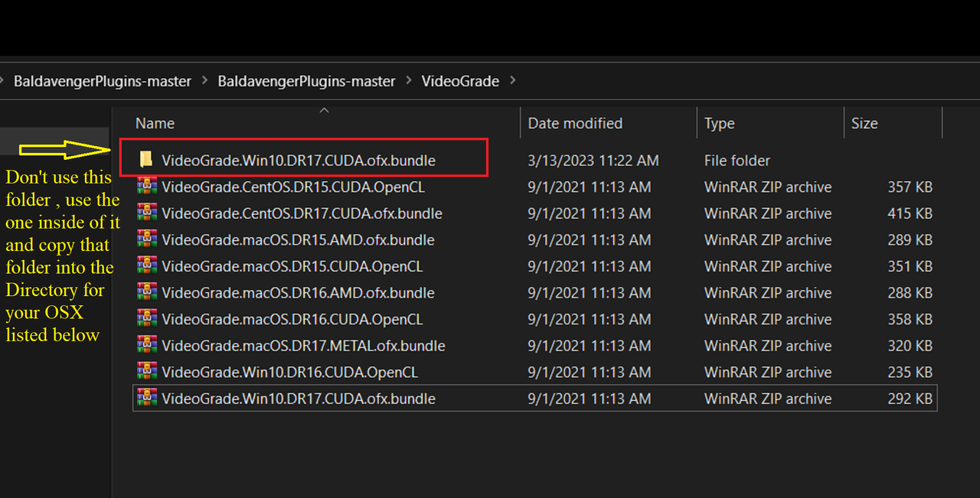Expand chevron before first BaldavengerPlugins-master breadcrumb
The image size is (980, 498).
[2, 80]
